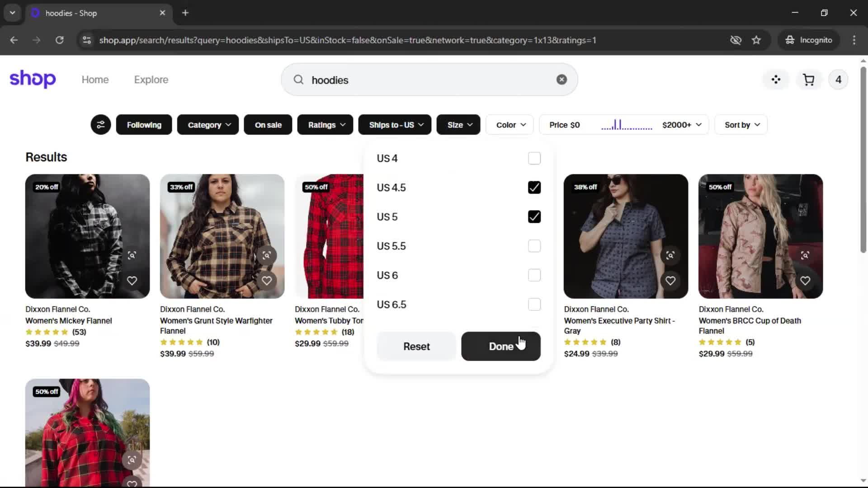
Task: Bookmark this page with the star icon
Action: (x=756, y=40)
